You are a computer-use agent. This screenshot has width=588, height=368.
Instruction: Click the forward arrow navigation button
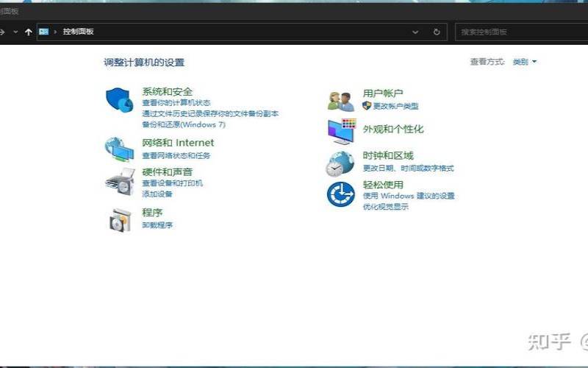coord(2,32)
